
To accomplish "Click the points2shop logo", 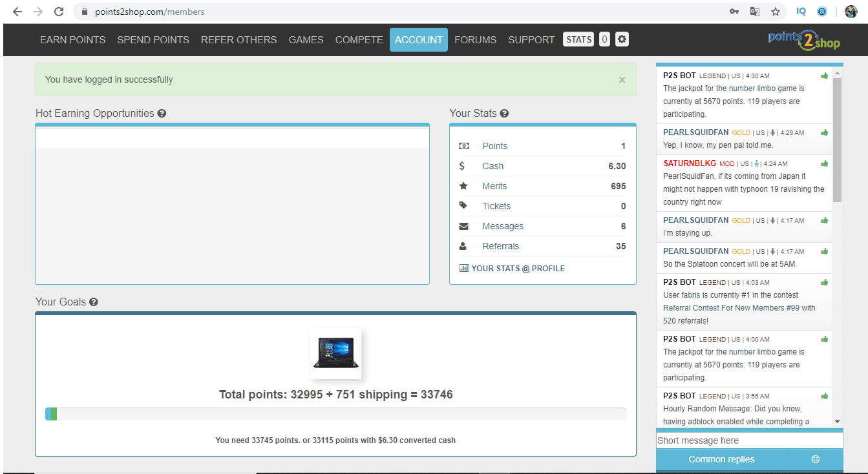I will (x=804, y=40).
